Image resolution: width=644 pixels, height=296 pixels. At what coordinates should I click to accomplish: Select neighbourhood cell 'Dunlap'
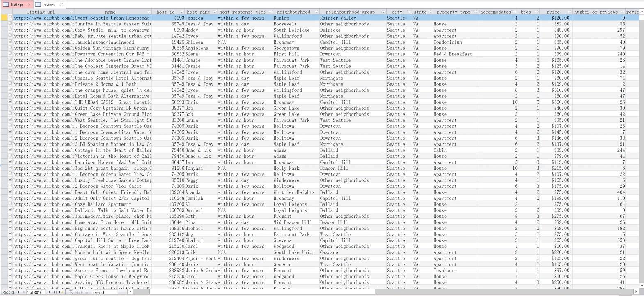coord(296,18)
